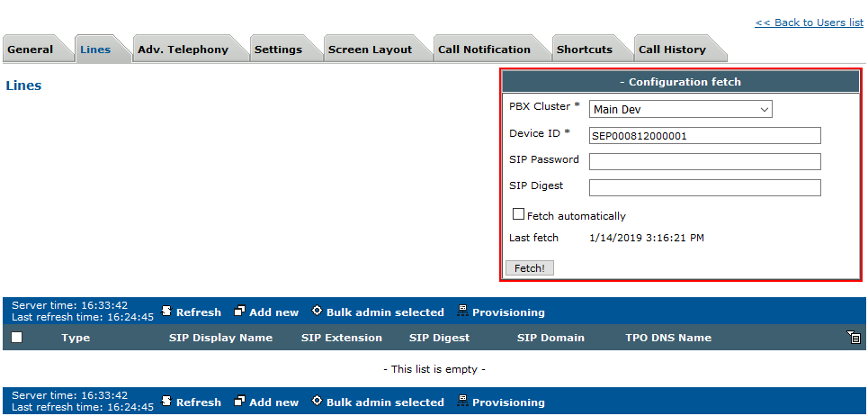Click Refresh icon in bottom toolbar
Screen dimensions: 868x416
click(x=166, y=401)
